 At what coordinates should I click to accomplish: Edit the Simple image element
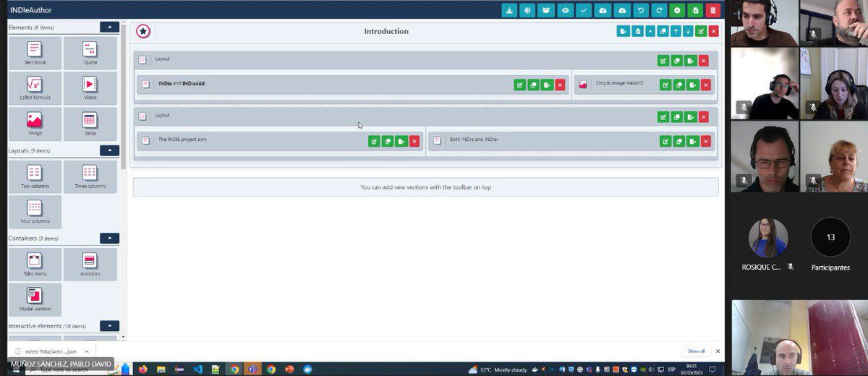pyautogui.click(x=665, y=85)
